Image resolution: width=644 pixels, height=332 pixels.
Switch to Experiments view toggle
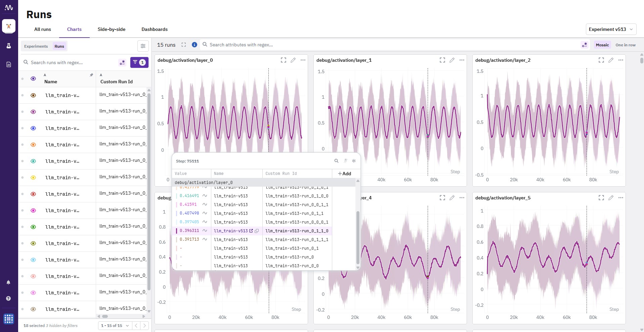coord(36,46)
